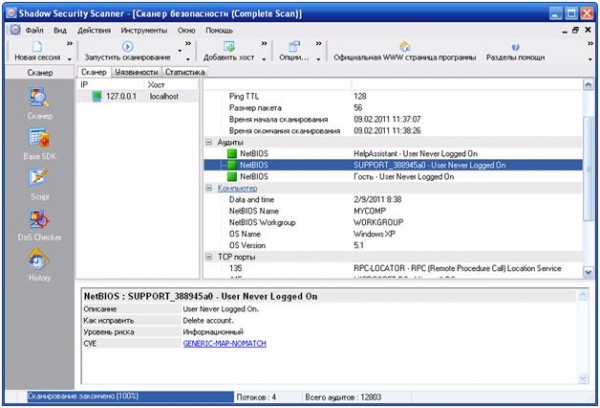
Task: Start scanning with Запустить сканирование icon
Action: coord(127,47)
